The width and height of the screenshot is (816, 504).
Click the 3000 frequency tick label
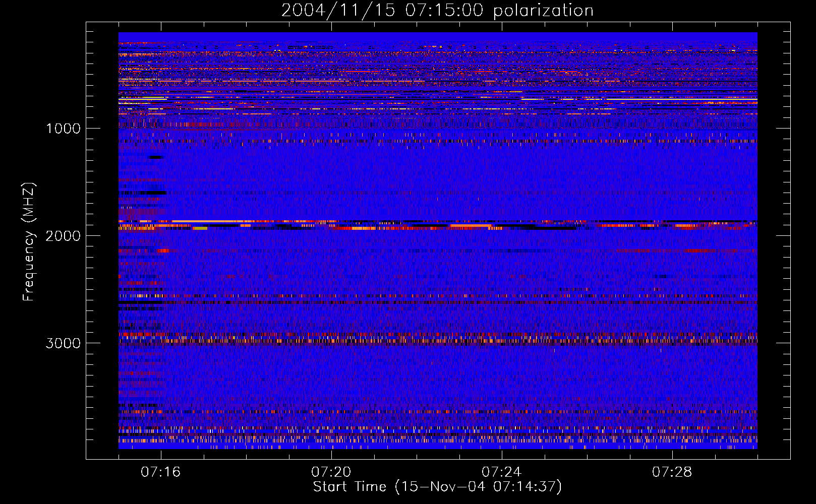(63, 343)
